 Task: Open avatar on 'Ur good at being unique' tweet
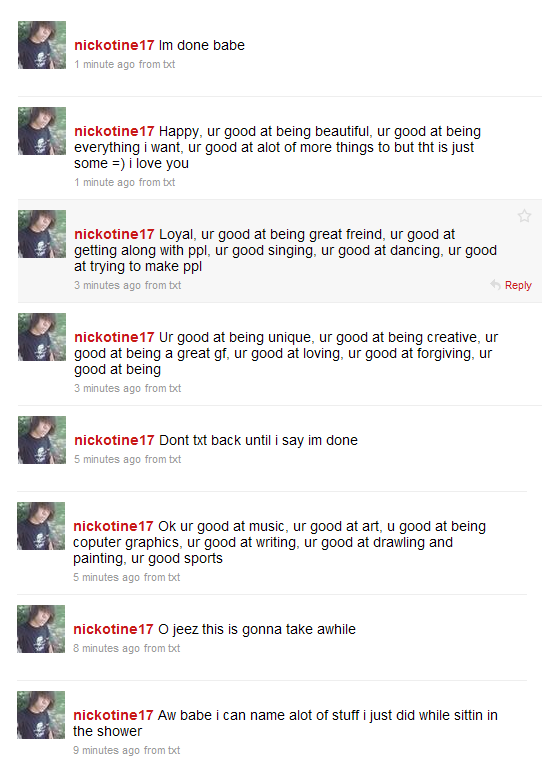[42, 337]
